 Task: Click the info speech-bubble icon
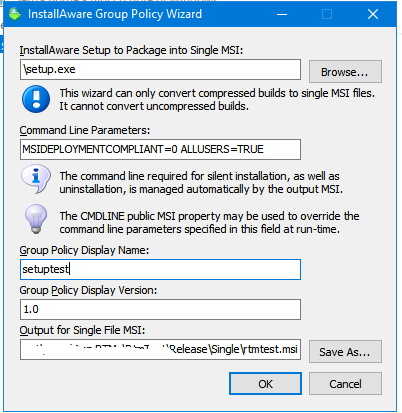[x=36, y=179]
